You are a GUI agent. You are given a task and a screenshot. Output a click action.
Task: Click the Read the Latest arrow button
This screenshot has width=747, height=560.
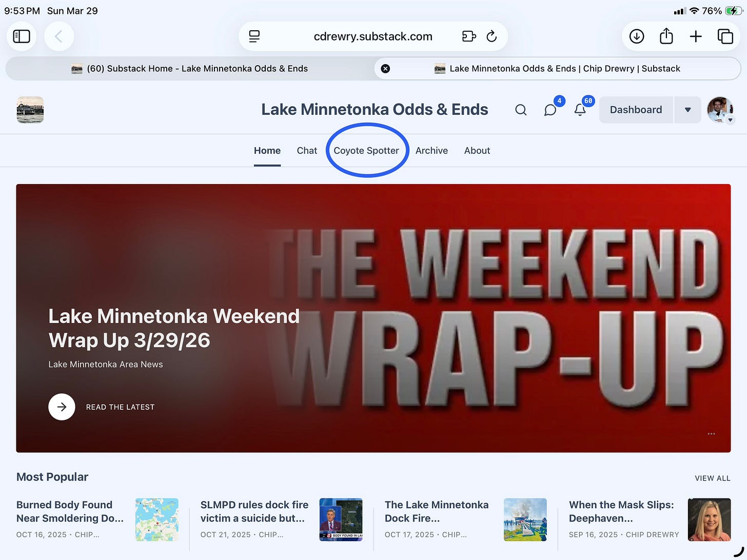(62, 407)
